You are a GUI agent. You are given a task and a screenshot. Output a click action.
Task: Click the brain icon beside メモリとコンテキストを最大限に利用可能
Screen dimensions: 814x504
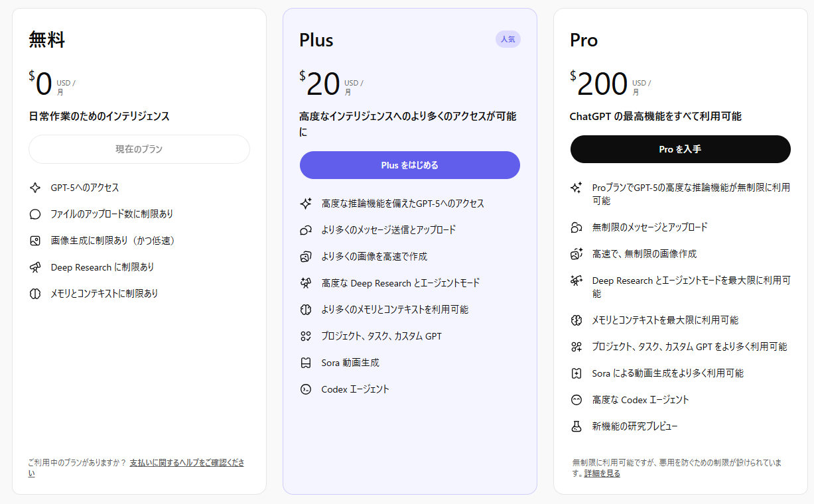tap(577, 320)
